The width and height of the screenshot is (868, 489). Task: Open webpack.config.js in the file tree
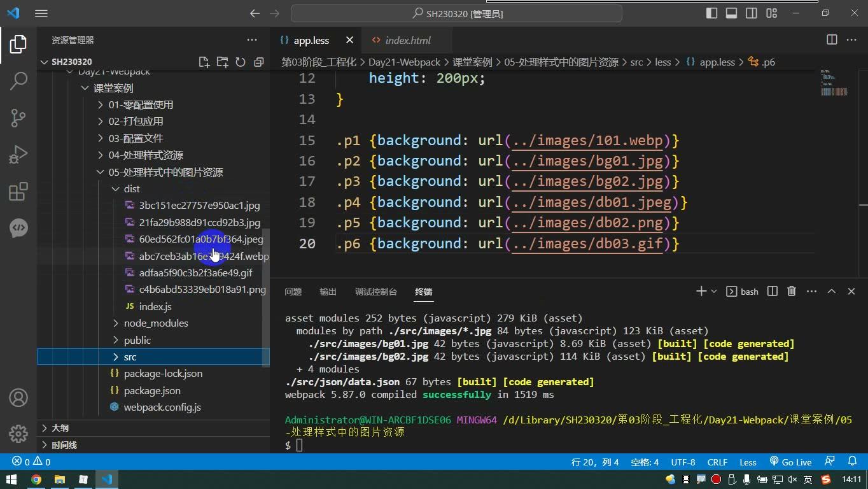tap(162, 407)
